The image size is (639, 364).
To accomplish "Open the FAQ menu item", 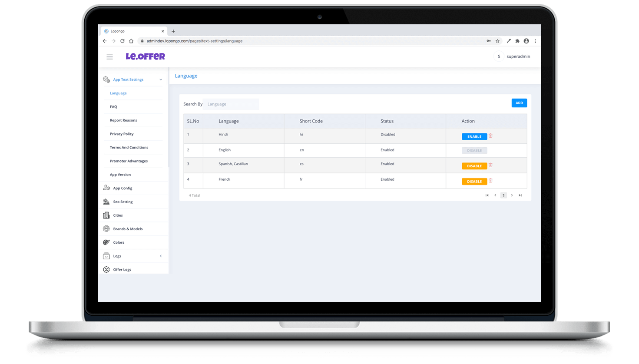I will (113, 106).
